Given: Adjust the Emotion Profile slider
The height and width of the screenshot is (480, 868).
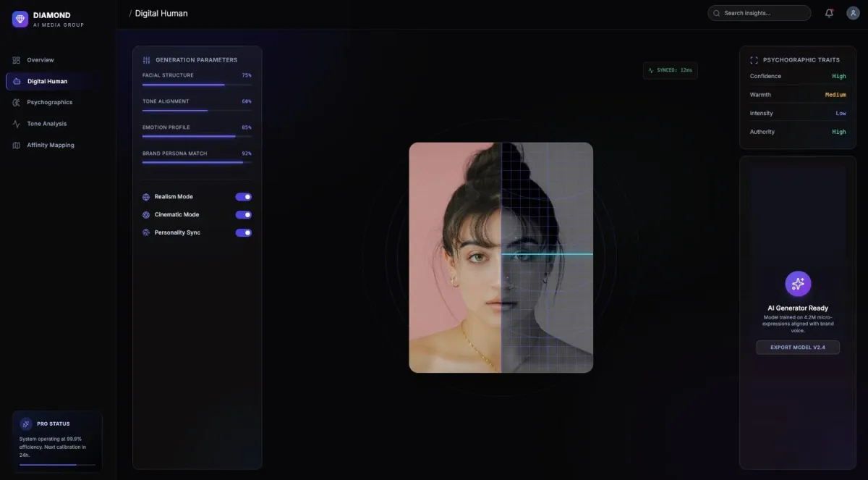Looking at the screenshot, I should [x=197, y=136].
